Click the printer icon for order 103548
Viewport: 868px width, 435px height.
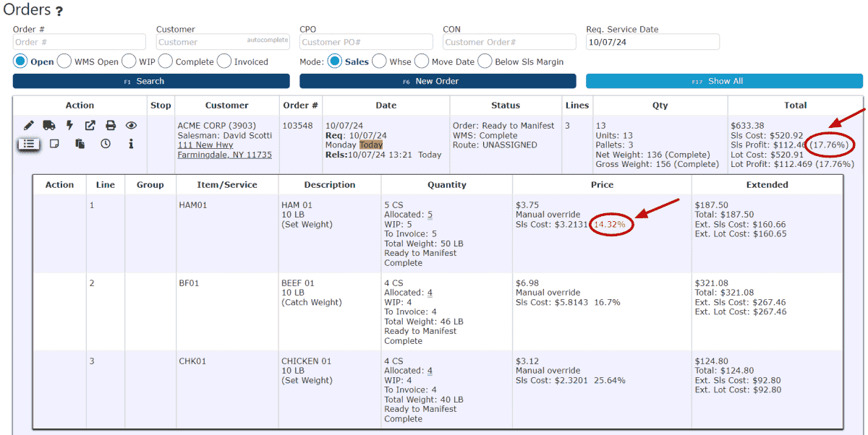(x=111, y=126)
